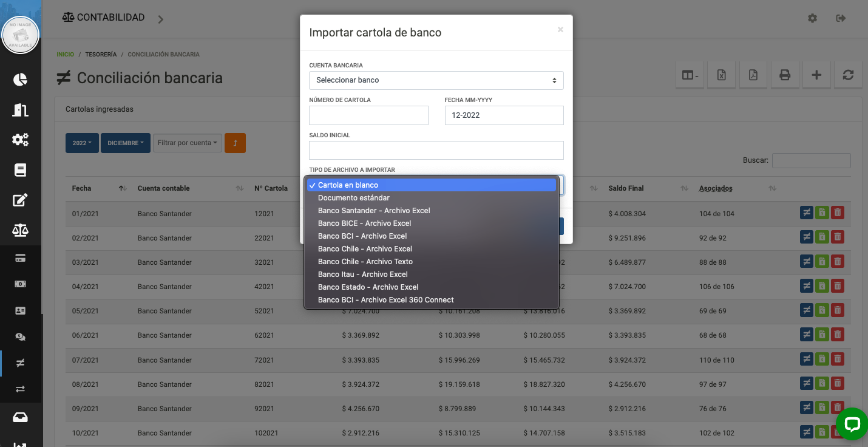Click cartola number 62021 cell
This screenshot has height=447, width=868.
pos(264,335)
